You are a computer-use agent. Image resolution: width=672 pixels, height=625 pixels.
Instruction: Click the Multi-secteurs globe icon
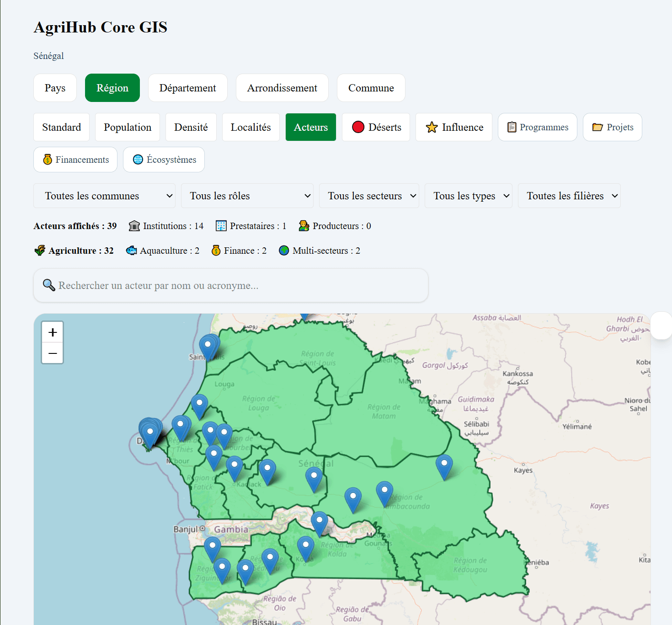point(284,251)
